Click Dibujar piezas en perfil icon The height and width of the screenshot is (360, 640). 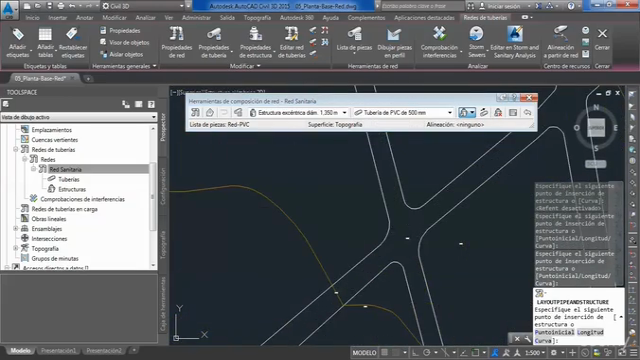pos(394,34)
